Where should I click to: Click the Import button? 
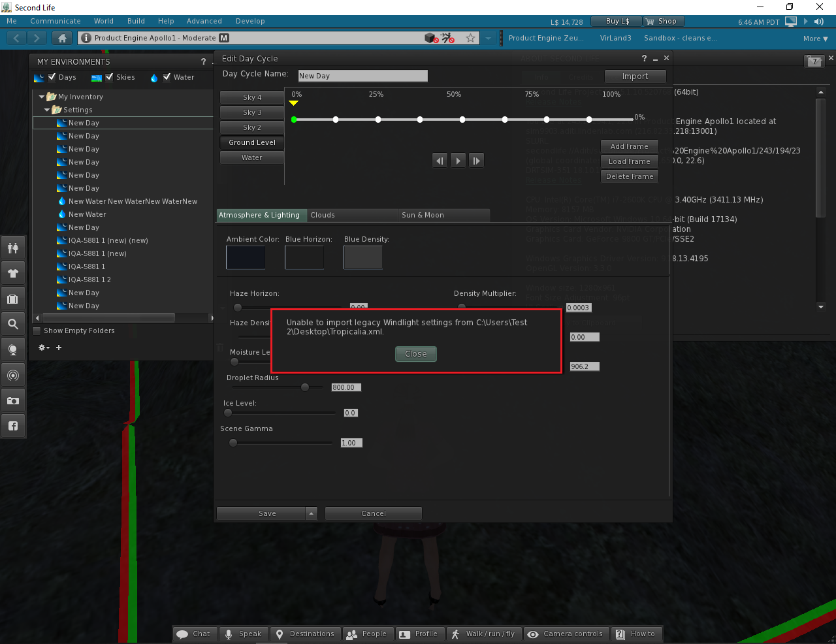click(x=635, y=76)
